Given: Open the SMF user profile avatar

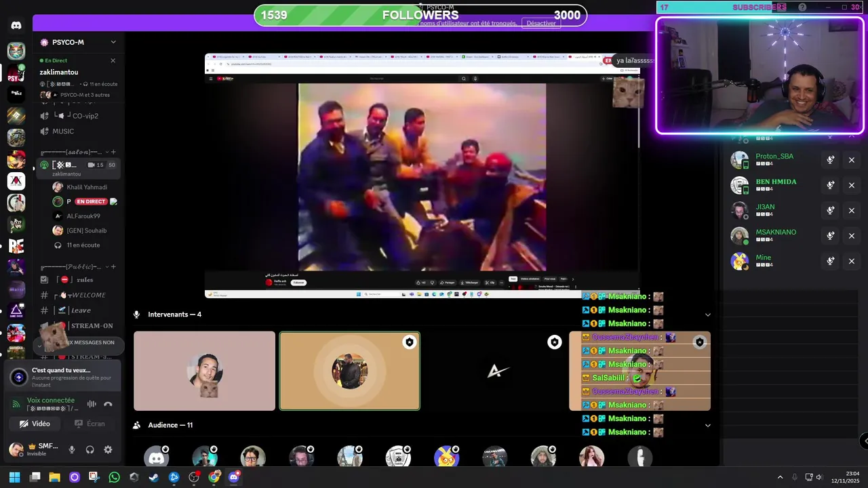Looking at the screenshot, I should pos(16,449).
